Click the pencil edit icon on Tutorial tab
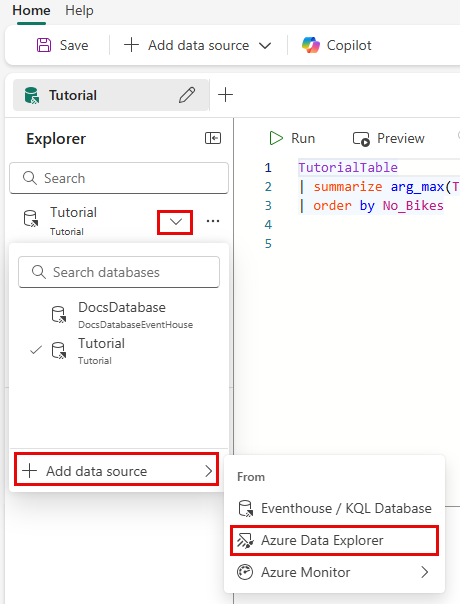 (x=187, y=95)
